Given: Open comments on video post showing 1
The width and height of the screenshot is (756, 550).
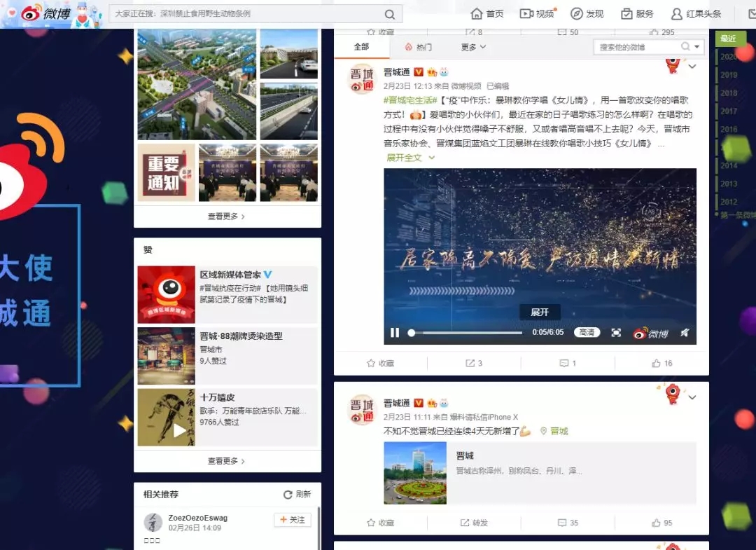Looking at the screenshot, I should click(568, 364).
